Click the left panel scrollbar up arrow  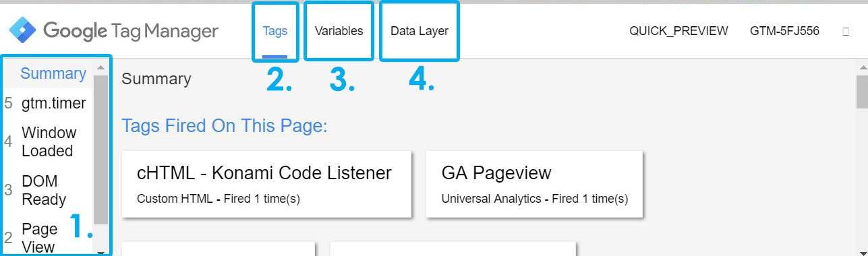100,67
